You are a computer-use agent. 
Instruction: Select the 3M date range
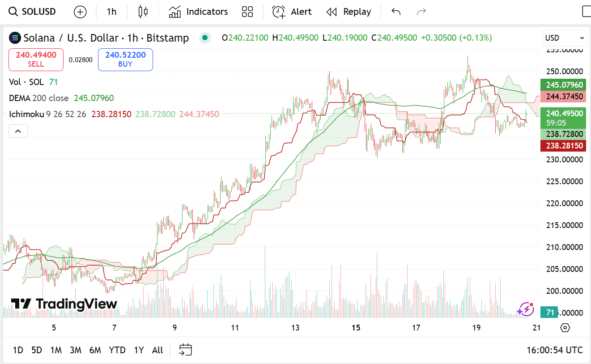coord(76,350)
